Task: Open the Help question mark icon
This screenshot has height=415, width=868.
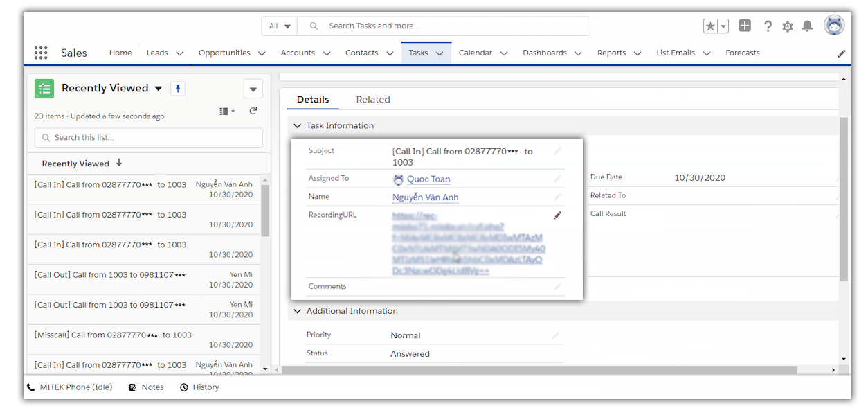Action: tap(768, 26)
